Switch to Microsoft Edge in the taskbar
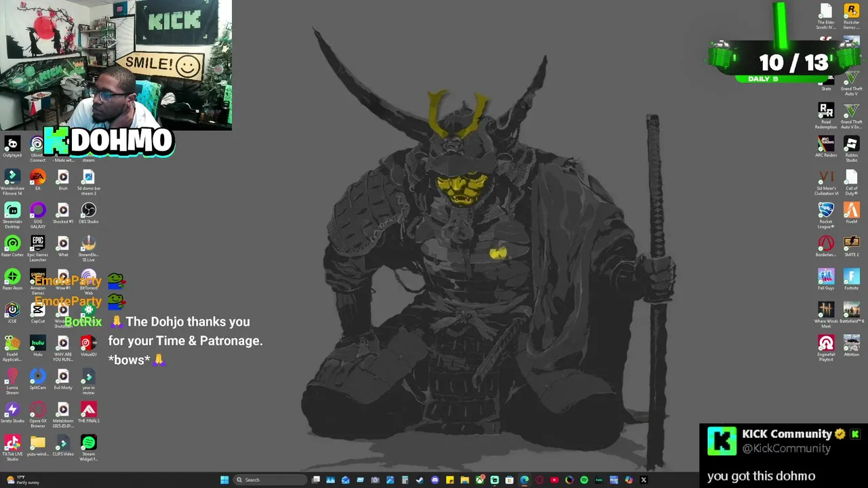868x488 pixels. click(x=524, y=480)
